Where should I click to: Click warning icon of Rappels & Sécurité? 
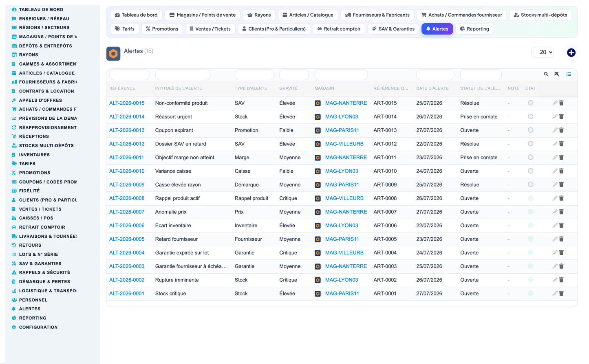[14, 272]
